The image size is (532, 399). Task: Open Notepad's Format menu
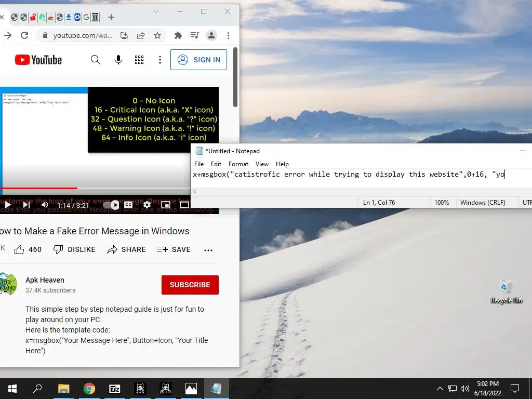click(238, 164)
